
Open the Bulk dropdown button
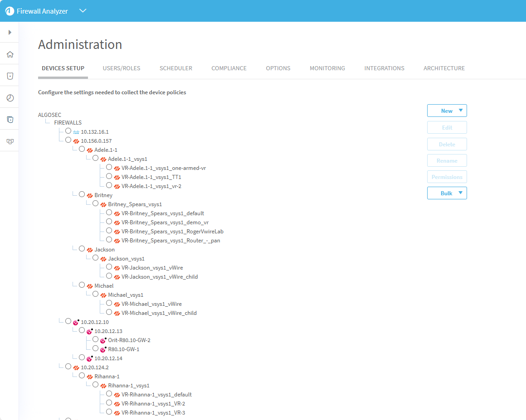coord(447,193)
